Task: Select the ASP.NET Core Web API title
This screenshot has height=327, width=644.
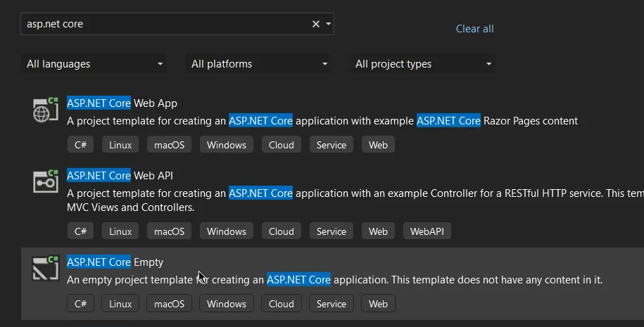Action: click(x=120, y=176)
